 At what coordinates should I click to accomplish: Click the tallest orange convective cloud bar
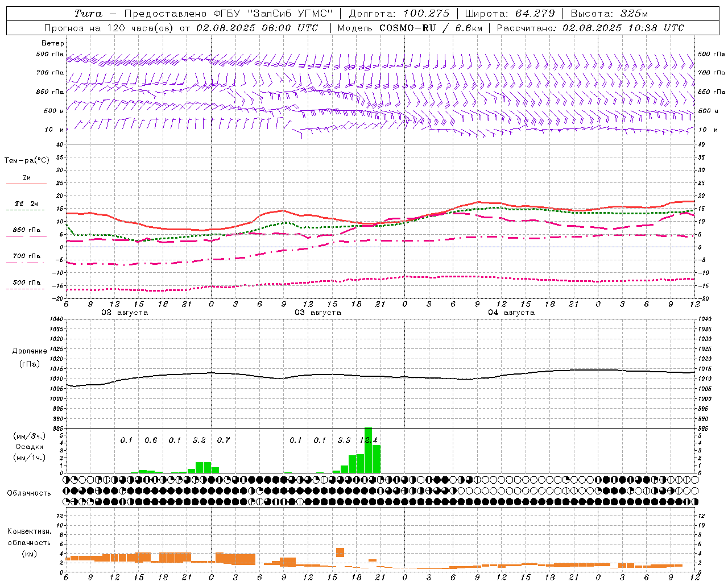[340, 552]
